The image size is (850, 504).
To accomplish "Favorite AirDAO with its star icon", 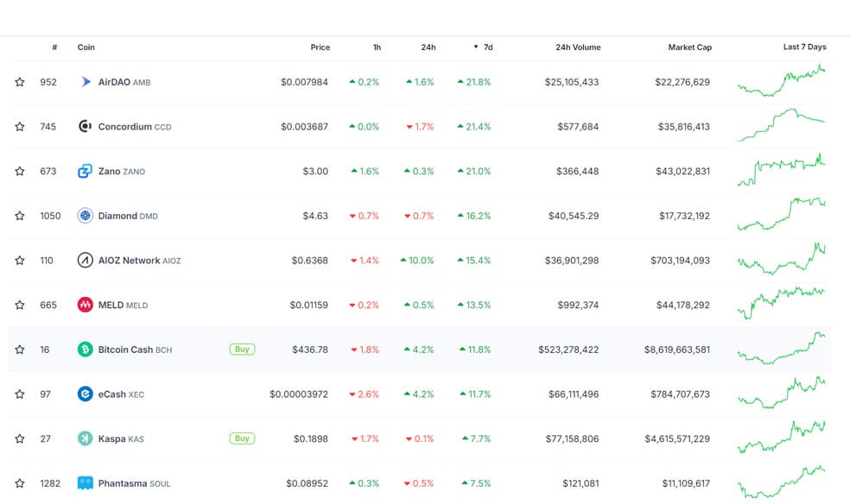I will 20,82.
